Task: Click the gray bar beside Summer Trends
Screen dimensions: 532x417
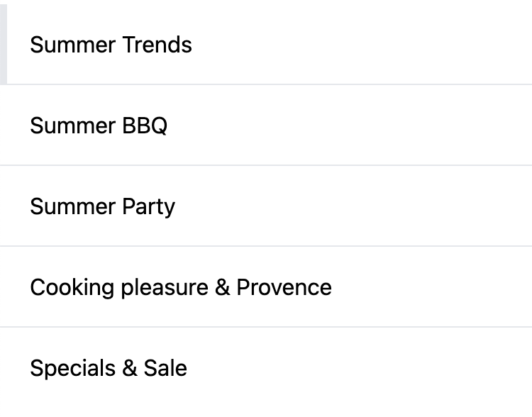Action: [3, 43]
